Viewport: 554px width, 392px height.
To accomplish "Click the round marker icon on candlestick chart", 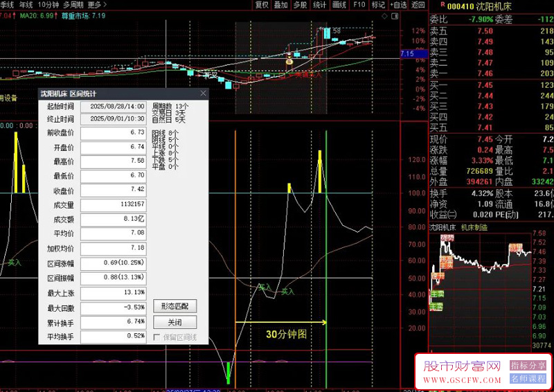I will click(x=289, y=62).
